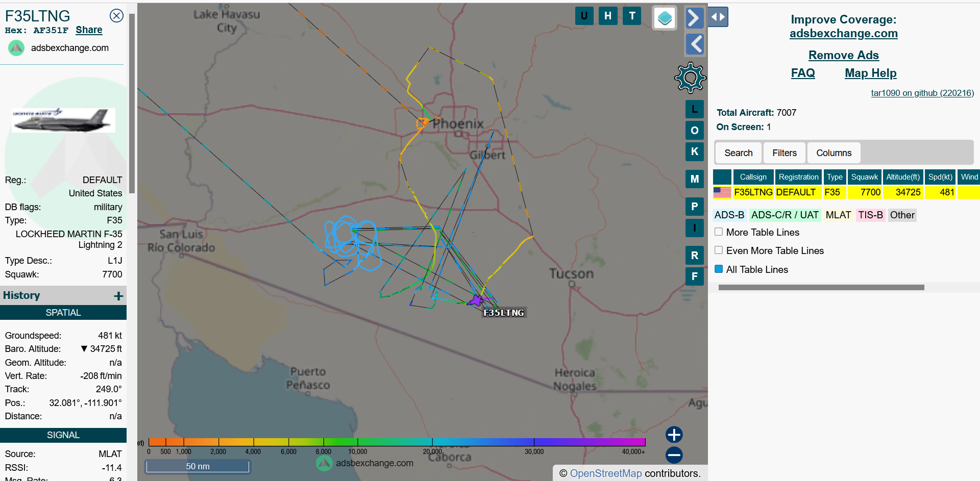The image size is (980, 481).
Task: Select the F35LTNG aircraft marker on map
Action: click(476, 300)
